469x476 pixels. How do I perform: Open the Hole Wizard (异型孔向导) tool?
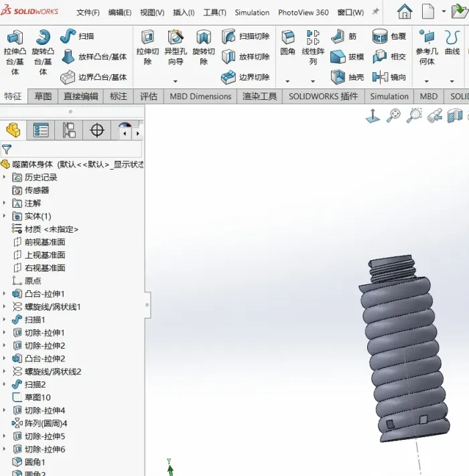point(176,48)
